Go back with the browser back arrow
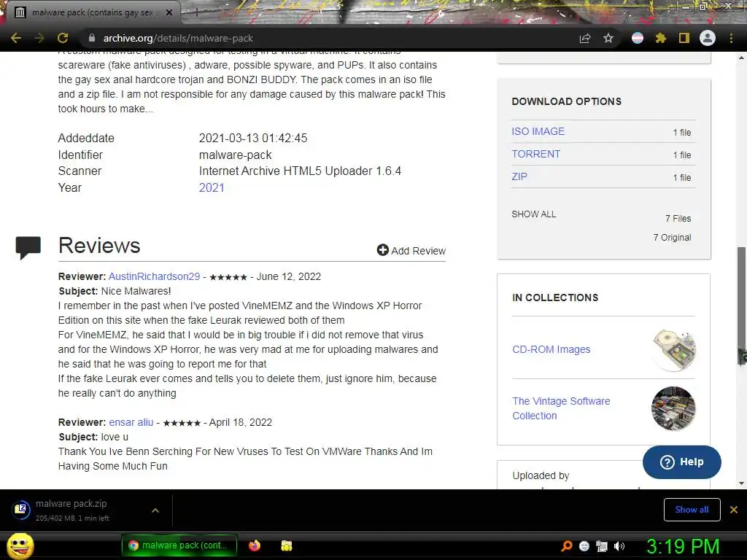The width and height of the screenshot is (747, 560). pyautogui.click(x=16, y=38)
